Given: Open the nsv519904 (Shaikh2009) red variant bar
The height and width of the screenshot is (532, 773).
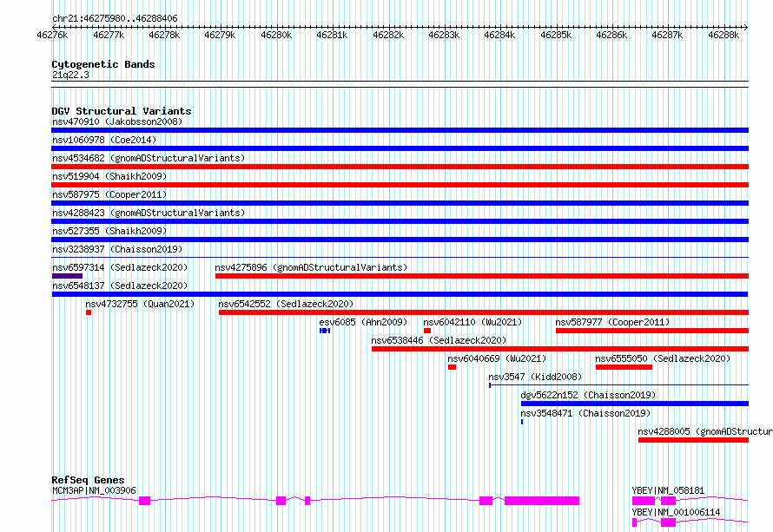Looking at the screenshot, I should (400, 185).
